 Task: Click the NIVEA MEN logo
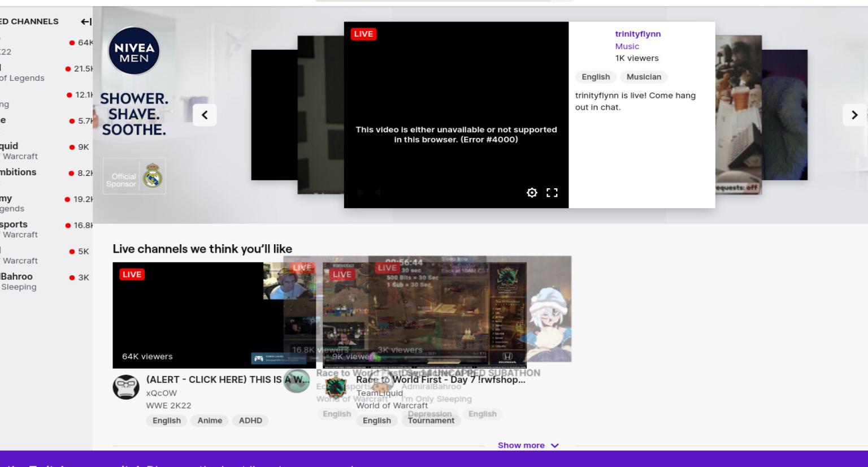[x=134, y=51]
